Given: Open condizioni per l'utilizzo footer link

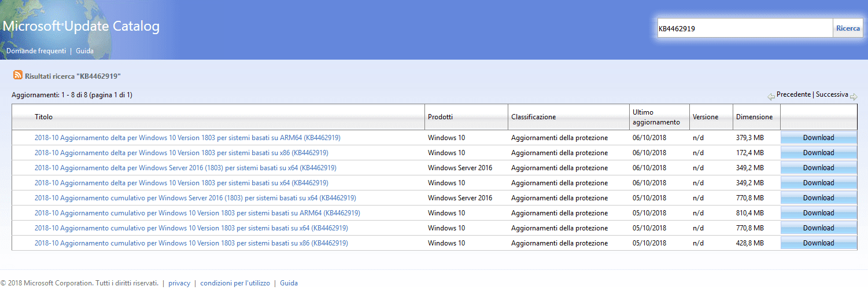Looking at the screenshot, I should point(235,283).
